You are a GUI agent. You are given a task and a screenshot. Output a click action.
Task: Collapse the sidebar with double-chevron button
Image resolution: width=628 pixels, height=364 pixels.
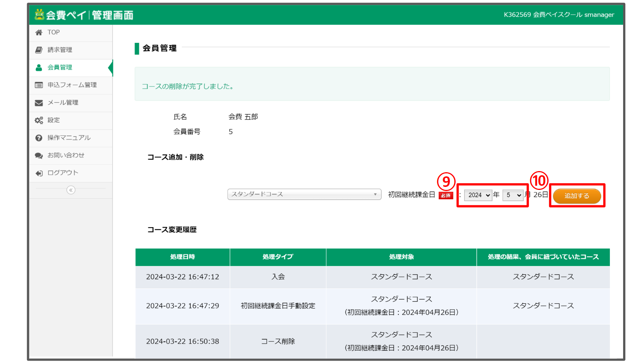[x=71, y=190]
